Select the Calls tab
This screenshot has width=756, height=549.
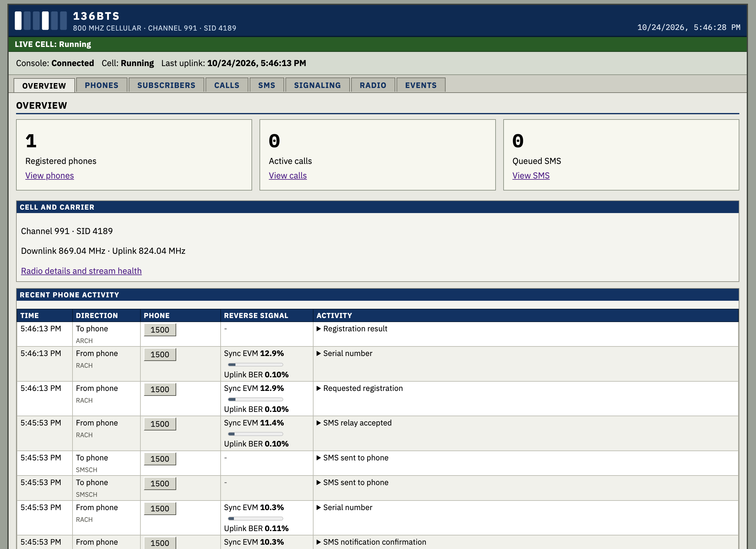tap(227, 85)
